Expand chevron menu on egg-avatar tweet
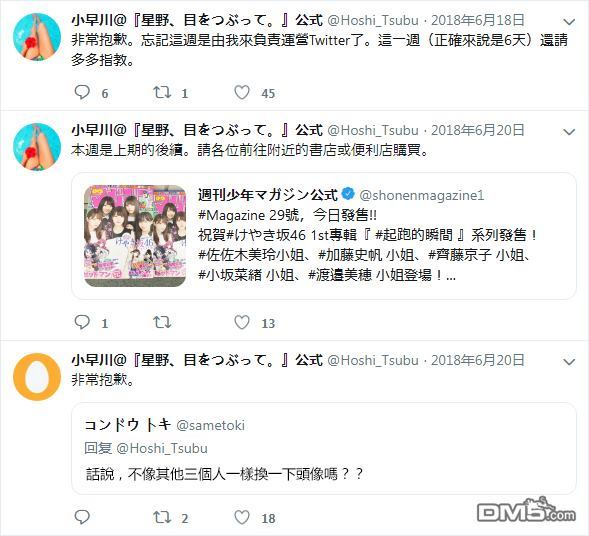 pos(569,362)
